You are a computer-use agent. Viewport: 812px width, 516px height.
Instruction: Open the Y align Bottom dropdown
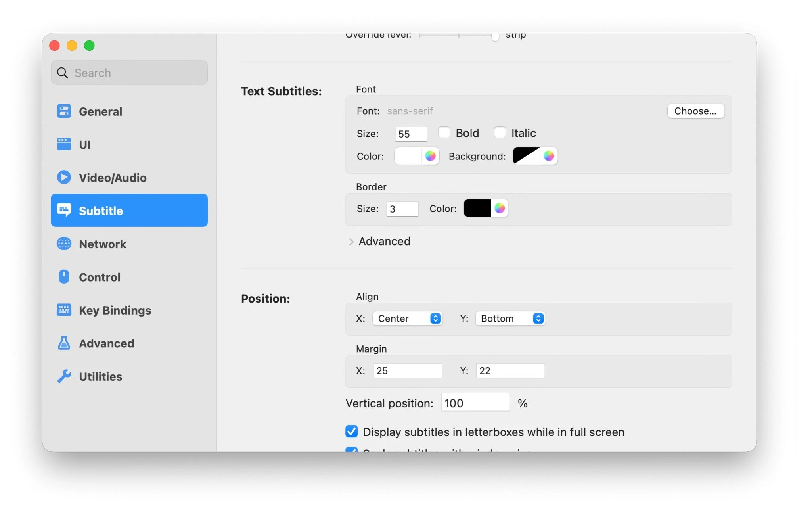pyautogui.click(x=510, y=318)
